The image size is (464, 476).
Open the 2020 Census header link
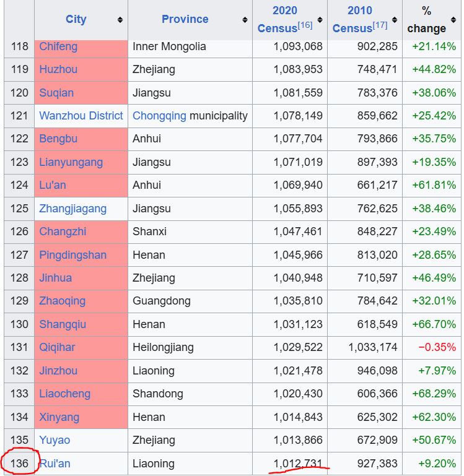click(285, 19)
